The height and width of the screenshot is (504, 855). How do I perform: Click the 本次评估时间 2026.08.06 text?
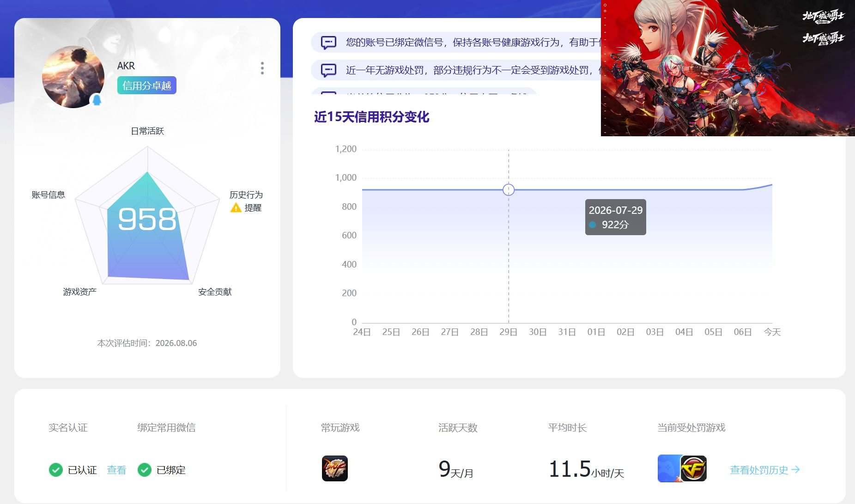tap(147, 343)
